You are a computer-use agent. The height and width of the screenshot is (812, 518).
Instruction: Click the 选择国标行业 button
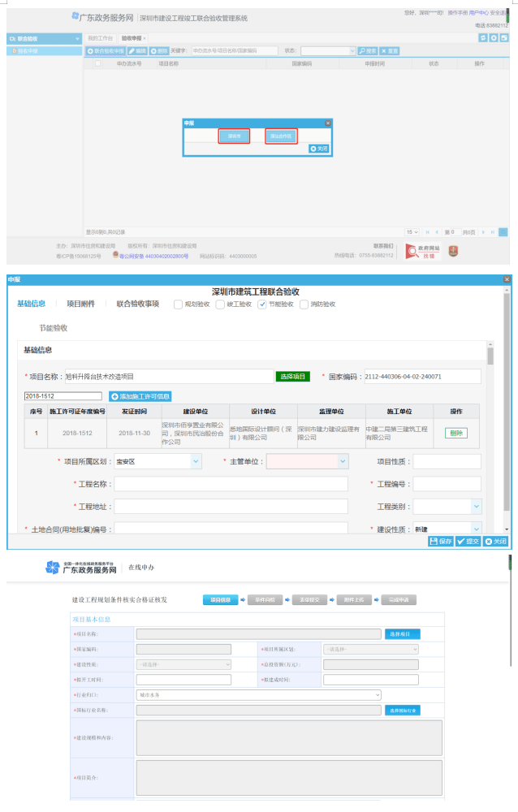tap(402, 710)
